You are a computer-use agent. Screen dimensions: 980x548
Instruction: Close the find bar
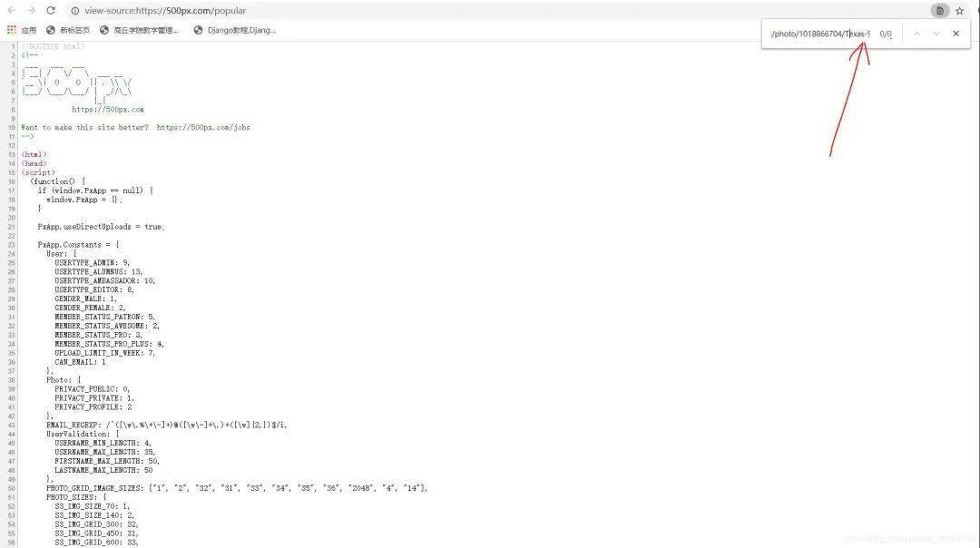pyautogui.click(x=955, y=34)
